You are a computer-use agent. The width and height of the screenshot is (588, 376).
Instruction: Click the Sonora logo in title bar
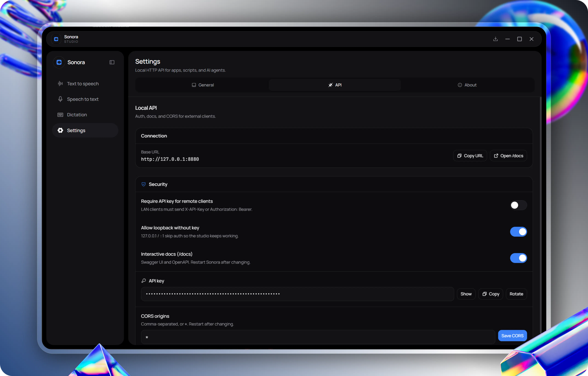tap(56, 39)
